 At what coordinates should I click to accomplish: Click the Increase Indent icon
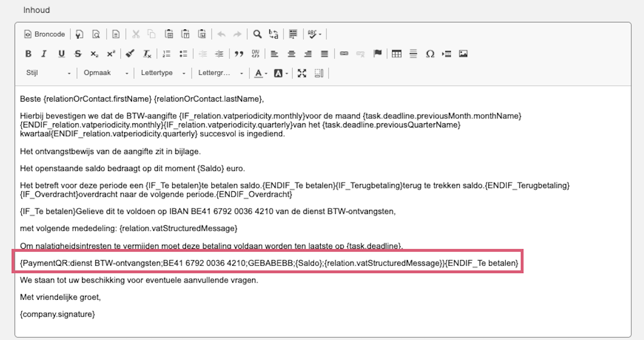tap(219, 54)
